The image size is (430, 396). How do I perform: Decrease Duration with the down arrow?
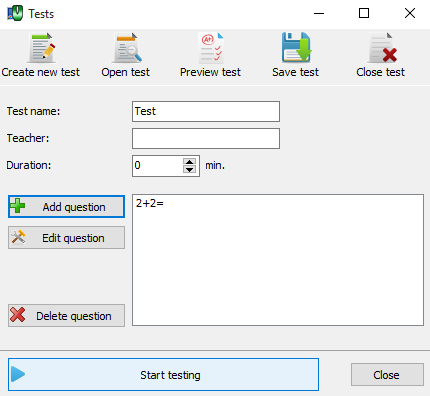189,169
